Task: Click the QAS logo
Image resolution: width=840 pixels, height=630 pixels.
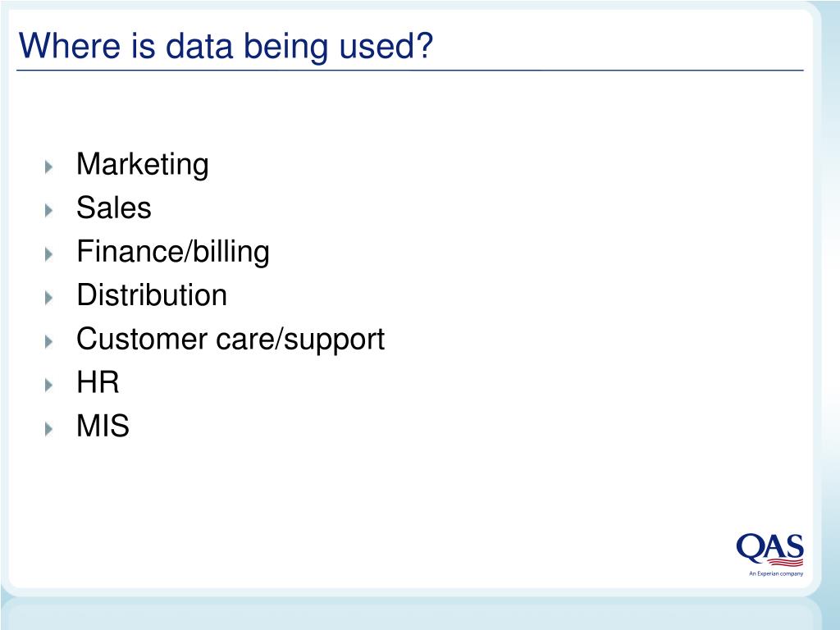Action: pyautogui.click(x=769, y=554)
